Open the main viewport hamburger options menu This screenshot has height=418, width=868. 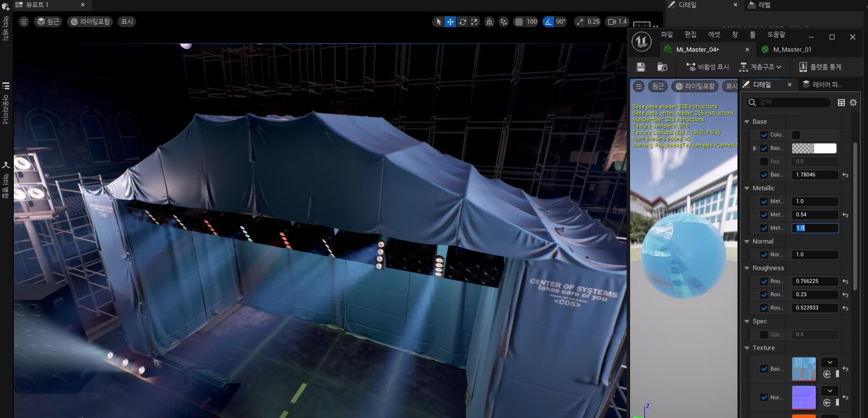pyautogui.click(x=24, y=22)
